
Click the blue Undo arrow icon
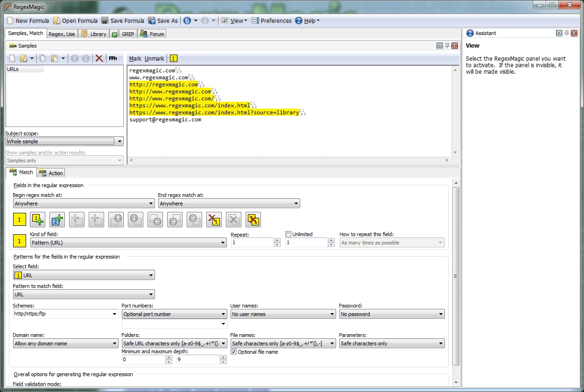coord(187,21)
